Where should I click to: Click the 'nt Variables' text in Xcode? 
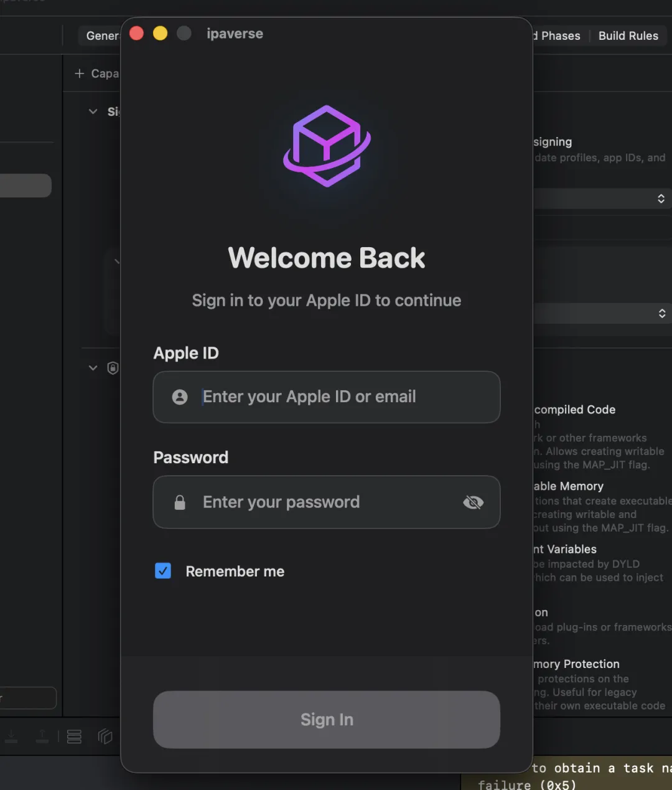tap(565, 549)
